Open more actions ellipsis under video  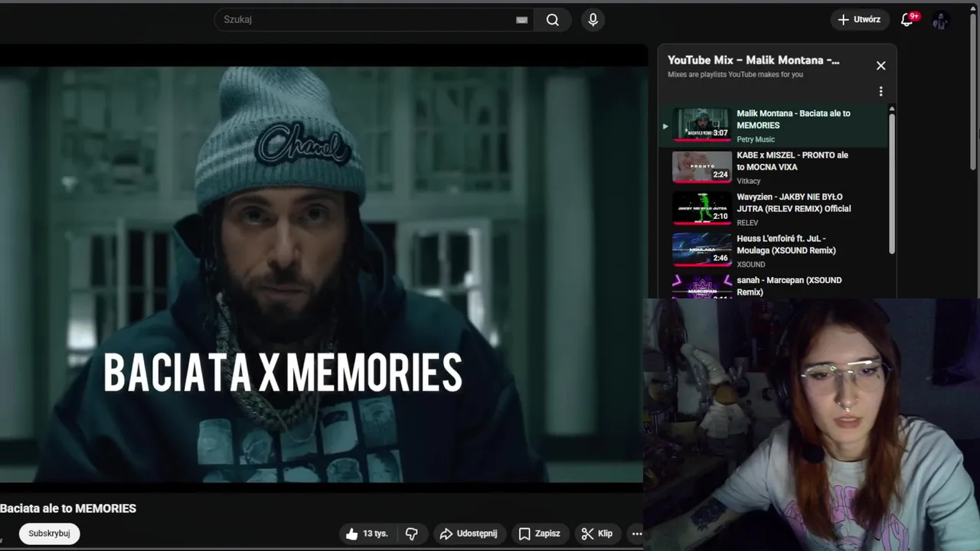click(637, 533)
